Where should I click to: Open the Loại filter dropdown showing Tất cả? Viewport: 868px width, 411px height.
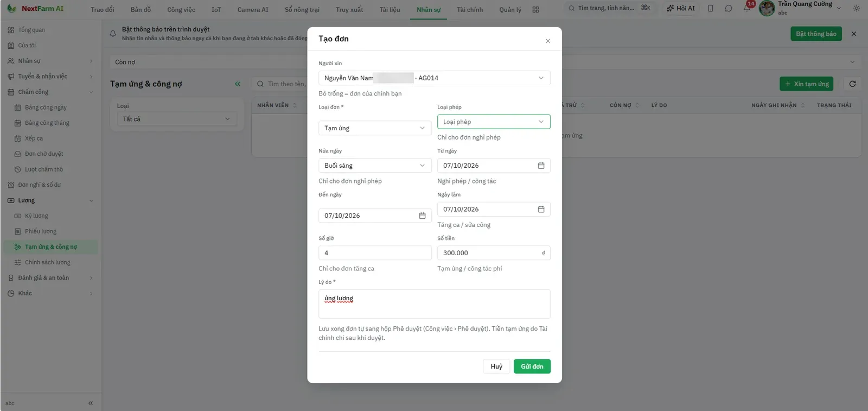[x=177, y=119]
